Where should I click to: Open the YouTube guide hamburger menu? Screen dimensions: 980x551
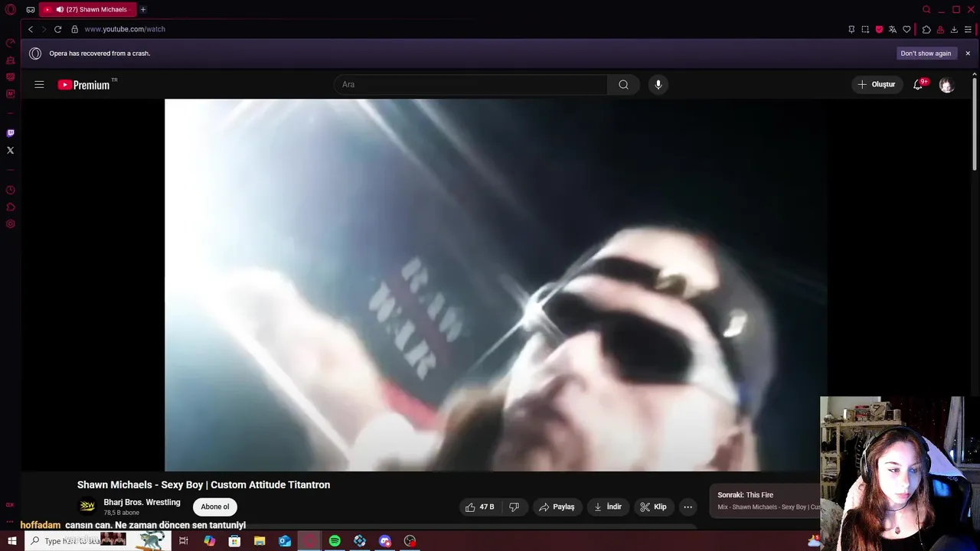pos(39,84)
